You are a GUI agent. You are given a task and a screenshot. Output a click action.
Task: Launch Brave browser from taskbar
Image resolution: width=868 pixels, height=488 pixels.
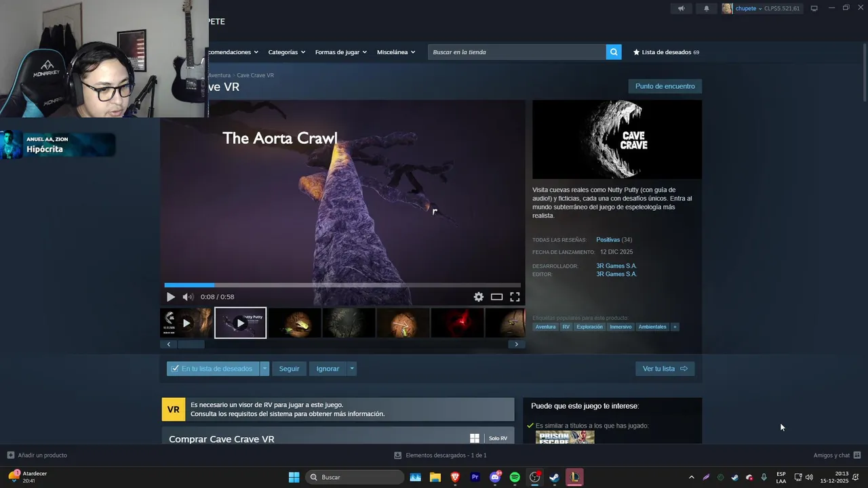pos(455,477)
